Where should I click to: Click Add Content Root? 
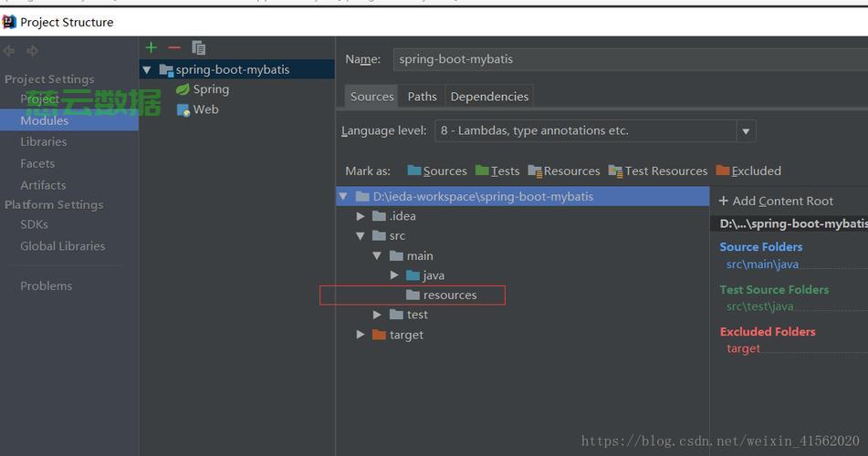tap(776, 201)
